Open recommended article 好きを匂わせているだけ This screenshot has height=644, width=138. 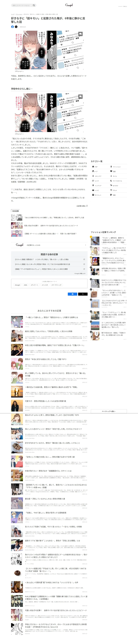coord(52,443)
